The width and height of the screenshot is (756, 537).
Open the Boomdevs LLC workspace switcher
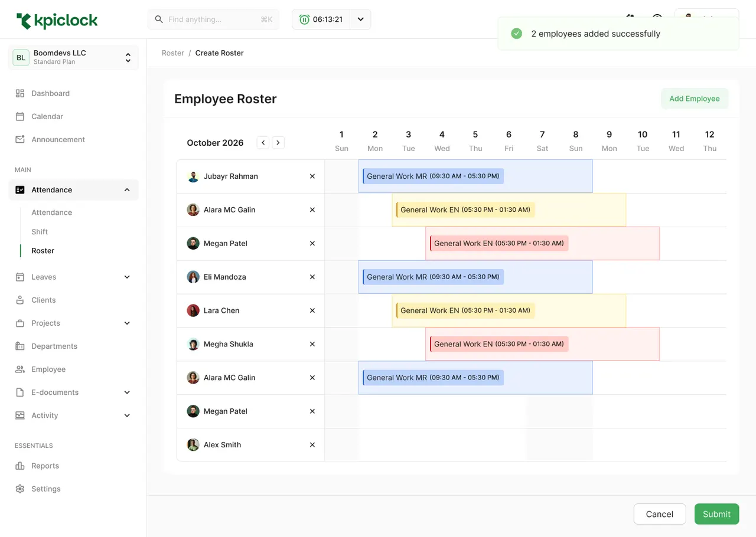[73, 57]
